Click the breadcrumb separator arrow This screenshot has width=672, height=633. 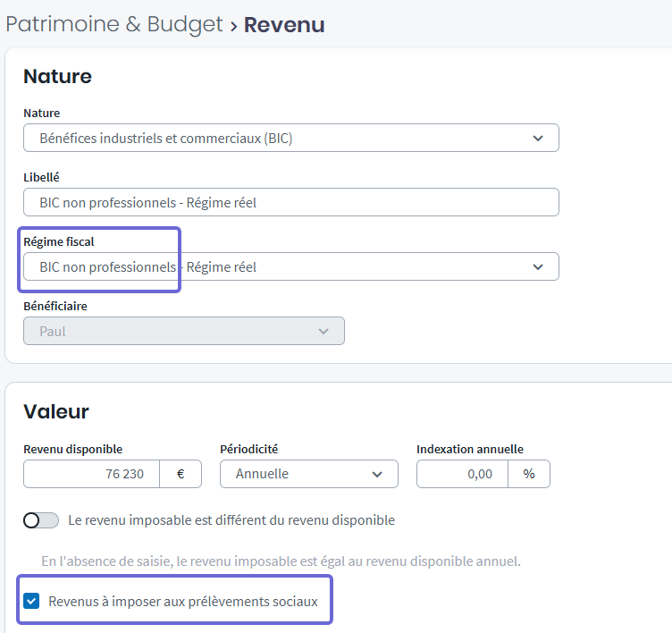point(233,27)
